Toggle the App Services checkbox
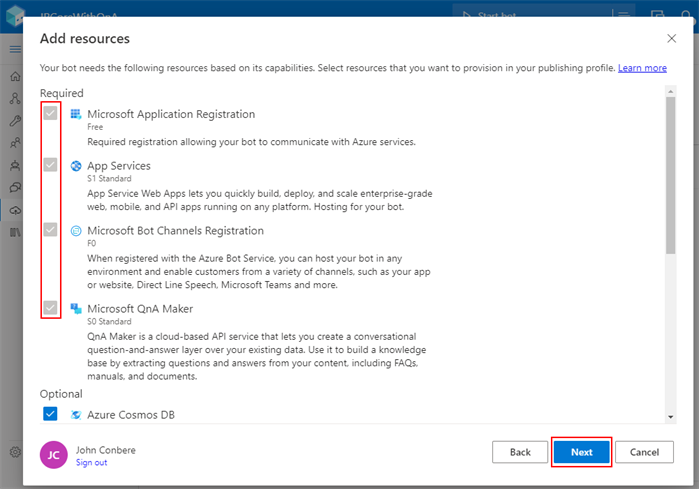Screen dimensions: 699x489 point(50,165)
